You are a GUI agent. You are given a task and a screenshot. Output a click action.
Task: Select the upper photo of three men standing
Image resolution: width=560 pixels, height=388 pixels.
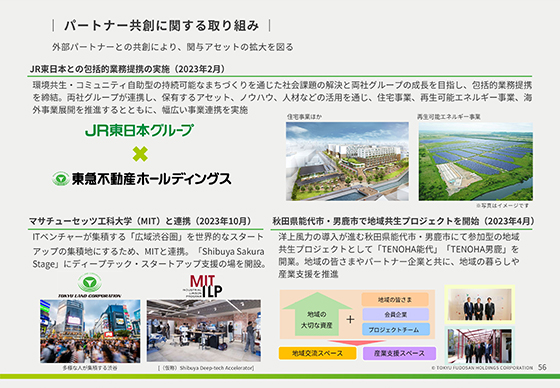pos(480,304)
